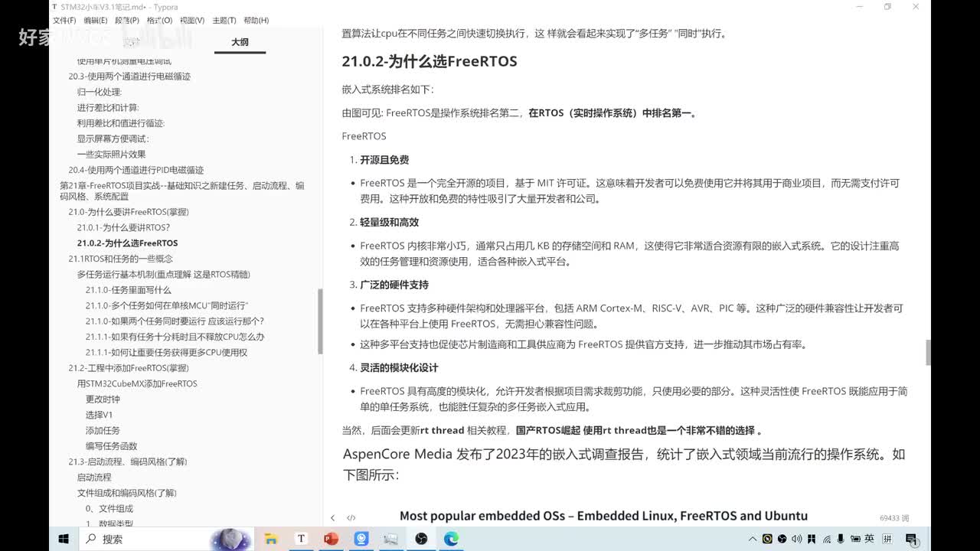Go to outline entry 利用差比和值进行循迹
The image size is (980, 551).
(x=120, y=123)
